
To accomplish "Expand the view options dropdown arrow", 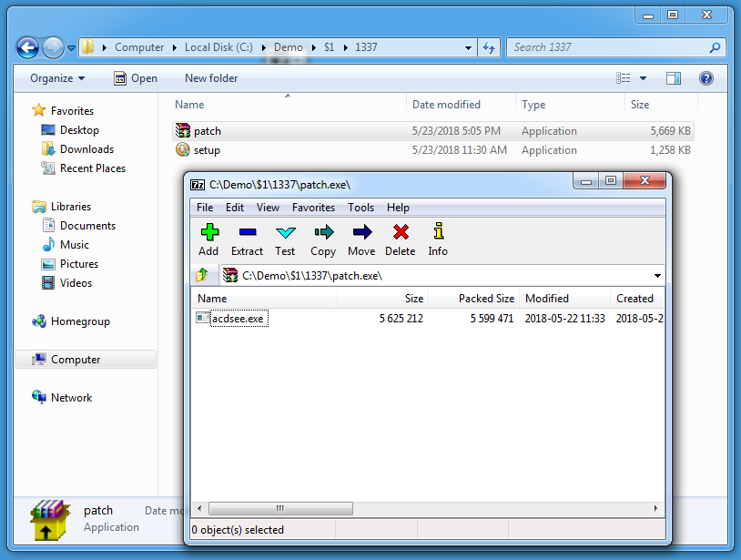I will pyautogui.click(x=643, y=78).
